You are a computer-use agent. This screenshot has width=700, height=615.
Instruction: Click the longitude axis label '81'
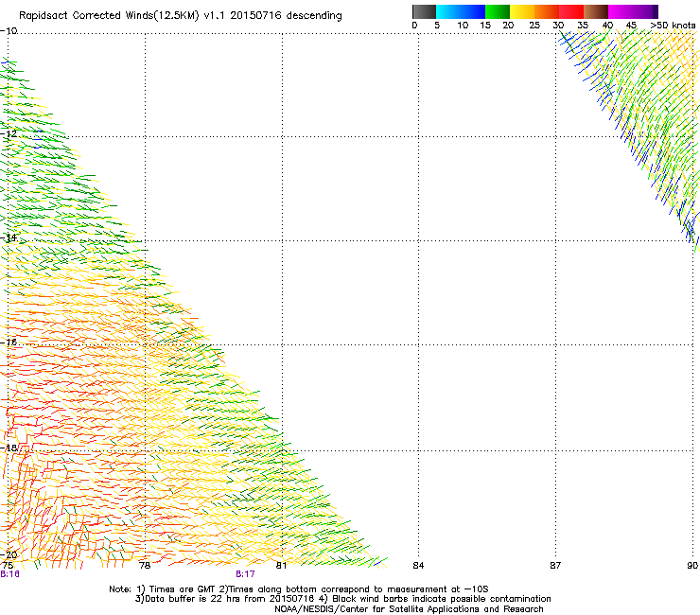pos(281,566)
